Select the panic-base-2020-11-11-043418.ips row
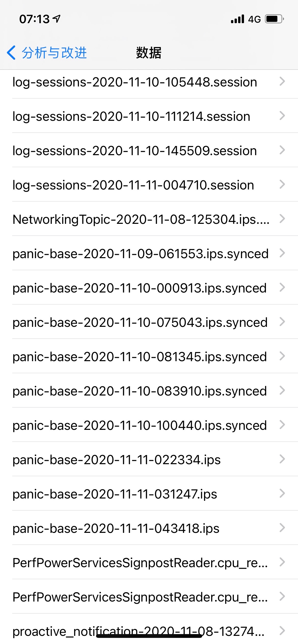 pos(116,528)
